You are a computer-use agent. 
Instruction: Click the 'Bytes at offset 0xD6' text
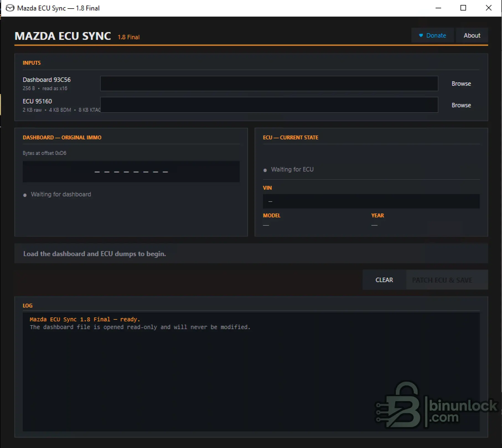[x=45, y=153]
